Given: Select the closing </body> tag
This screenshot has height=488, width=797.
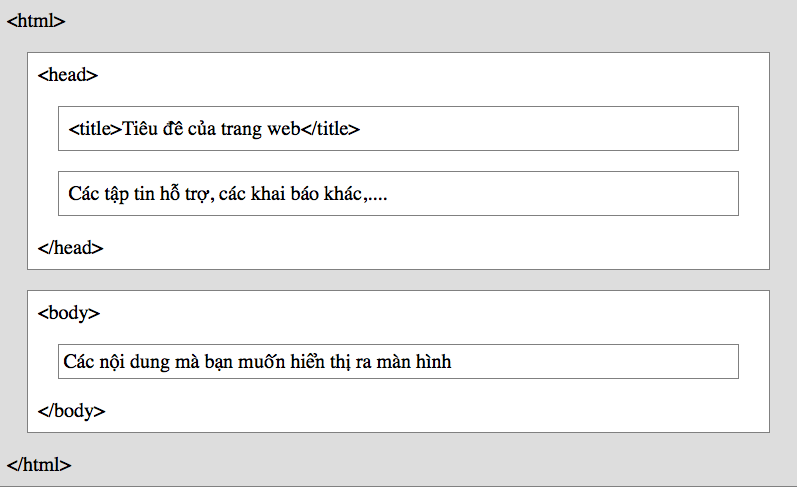Looking at the screenshot, I should (71, 411).
